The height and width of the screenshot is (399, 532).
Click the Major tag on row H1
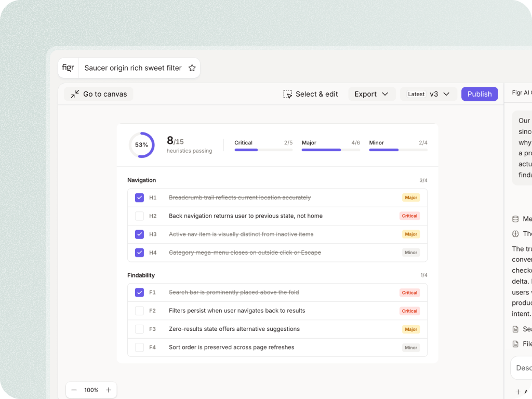pyautogui.click(x=411, y=197)
